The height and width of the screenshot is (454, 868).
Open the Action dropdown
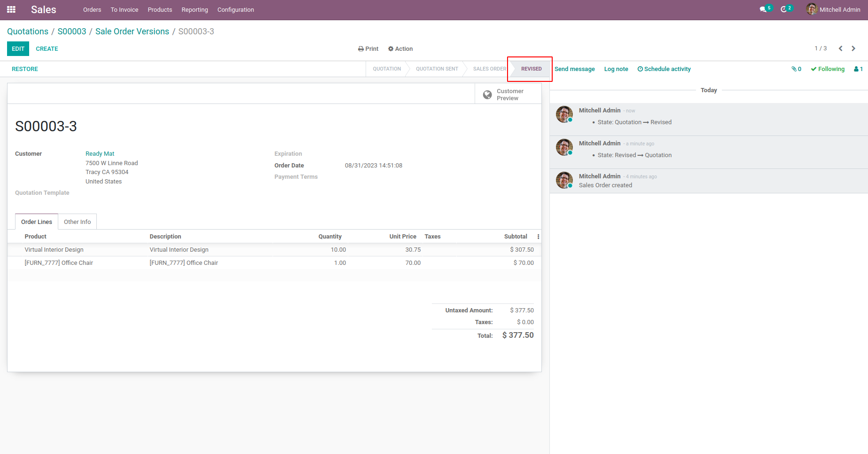[400, 49]
